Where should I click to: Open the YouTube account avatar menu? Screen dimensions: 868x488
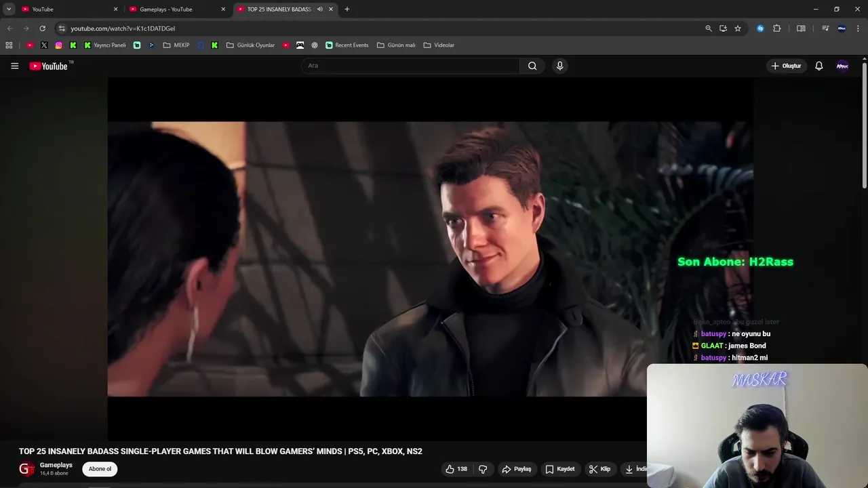tap(842, 66)
